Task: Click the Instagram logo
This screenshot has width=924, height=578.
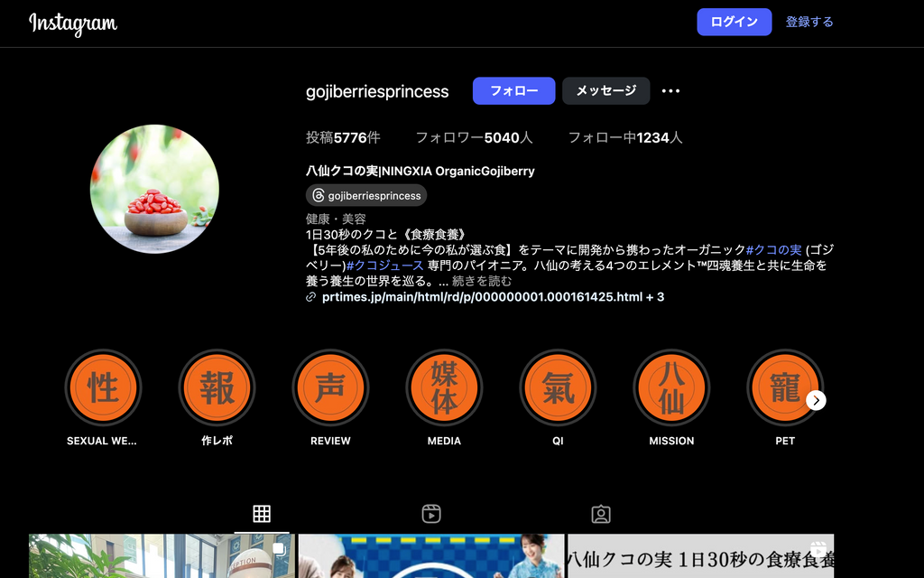Action: coord(73,23)
